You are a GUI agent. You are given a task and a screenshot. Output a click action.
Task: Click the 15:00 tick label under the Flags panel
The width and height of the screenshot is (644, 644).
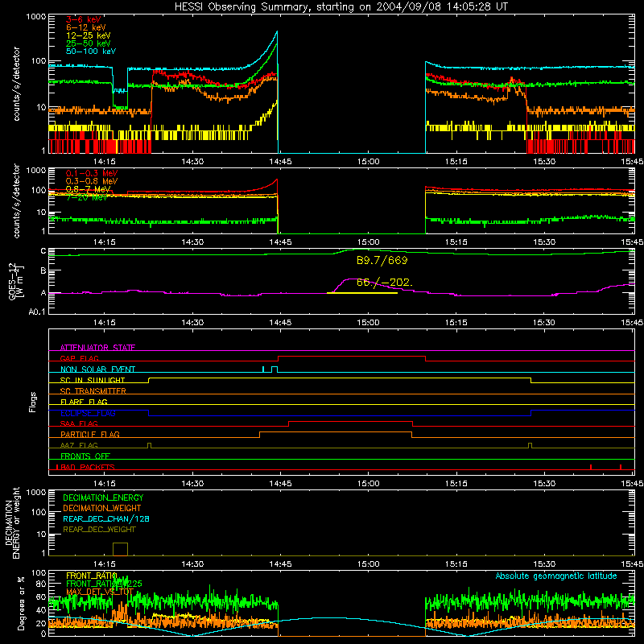tap(368, 484)
